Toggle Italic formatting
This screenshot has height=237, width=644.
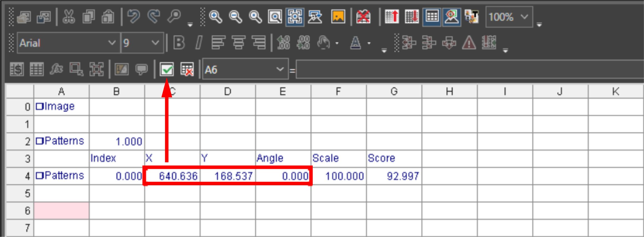click(x=198, y=43)
